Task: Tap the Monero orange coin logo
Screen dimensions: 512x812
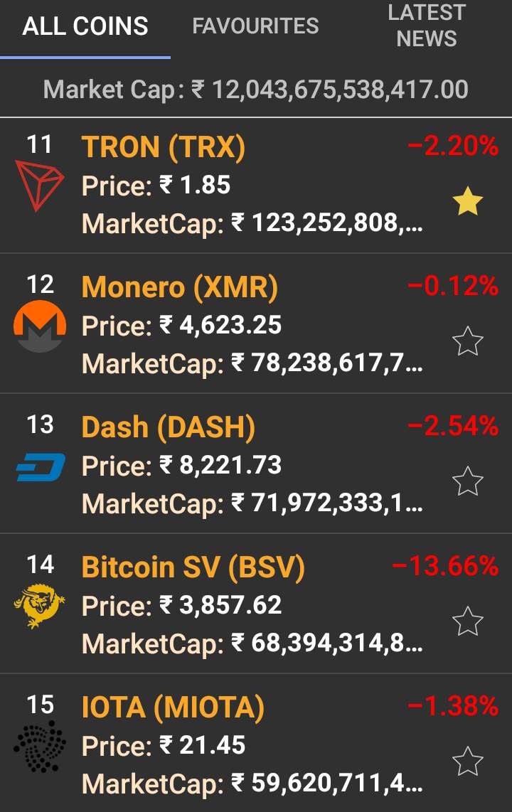Action: [x=40, y=326]
